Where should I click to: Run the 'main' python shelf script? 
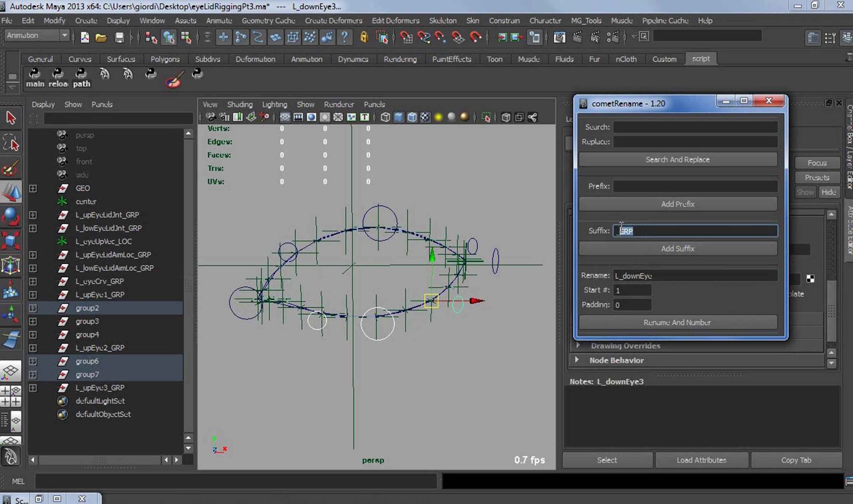tap(35, 78)
